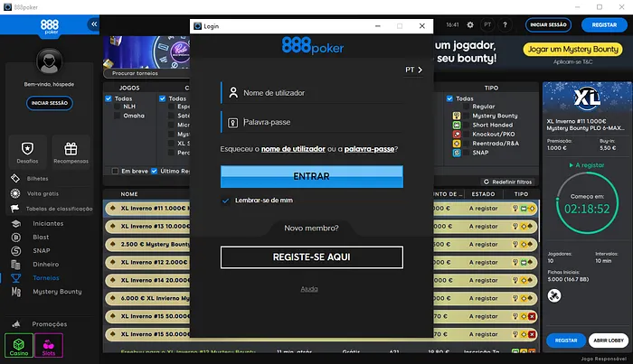Viewport: 633px width, 364px height.
Task: Click the Palavra-passe field
Action: coord(312,122)
